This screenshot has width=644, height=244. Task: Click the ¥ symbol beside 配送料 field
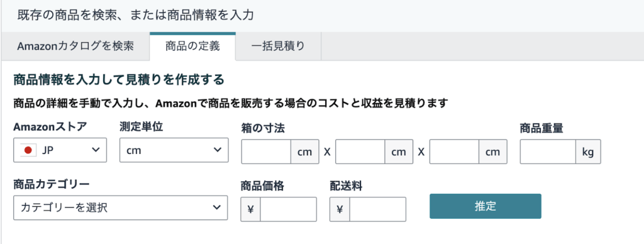[x=340, y=209]
